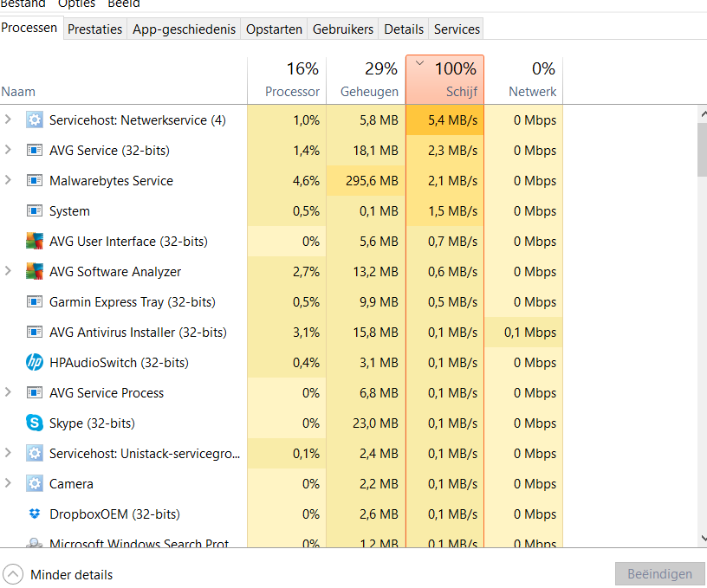707x588 pixels.
Task: Expand the AVG Service (32-bits) row
Action: click(x=9, y=150)
